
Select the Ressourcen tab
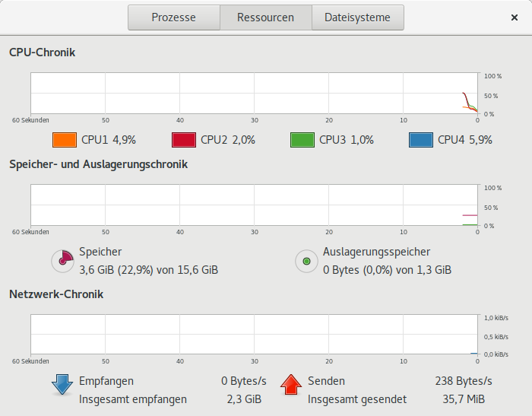pos(265,17)
